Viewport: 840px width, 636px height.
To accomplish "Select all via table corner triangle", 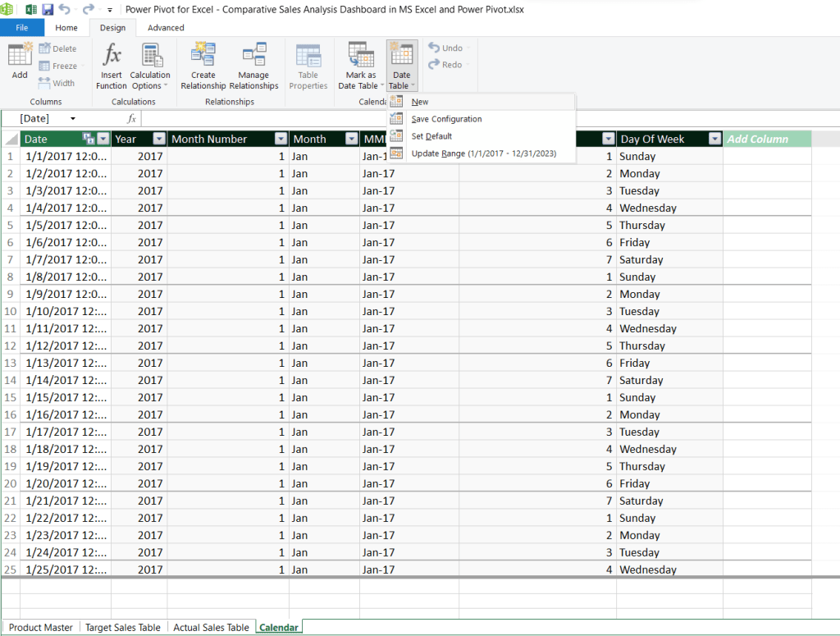I will (11, 140).
